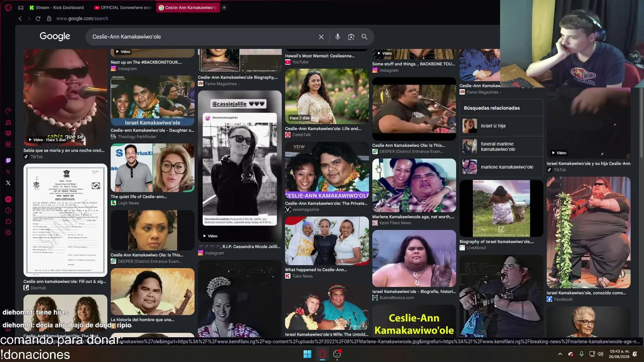
Task: Click the Opera GX taskbar icon
Action: pos(322,354)
